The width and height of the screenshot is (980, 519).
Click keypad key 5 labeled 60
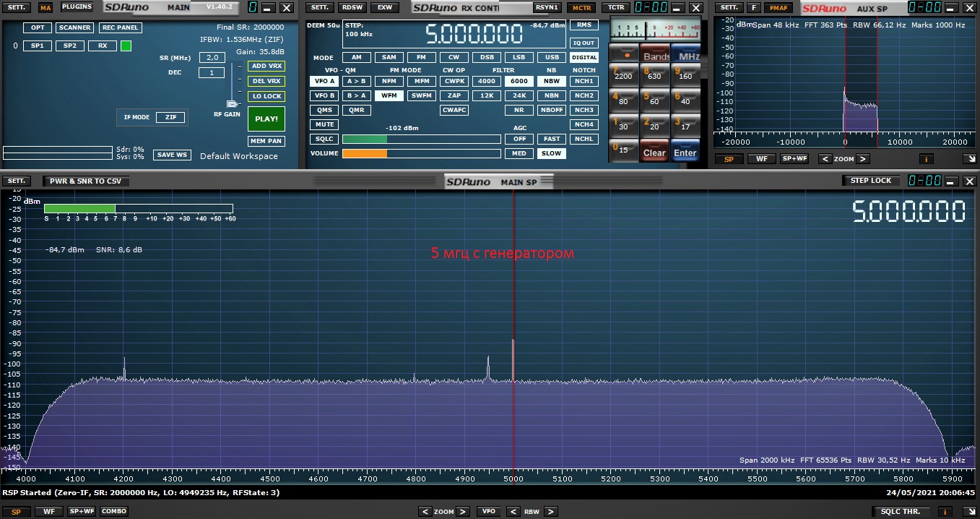(654, 99)
